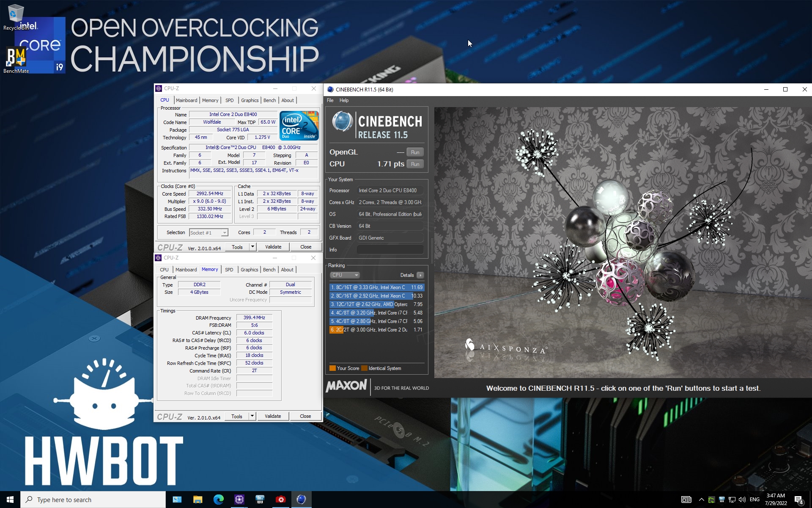Open the BenchMate taskbar icon
812x508 pixels.
click(x=260, y=500)
